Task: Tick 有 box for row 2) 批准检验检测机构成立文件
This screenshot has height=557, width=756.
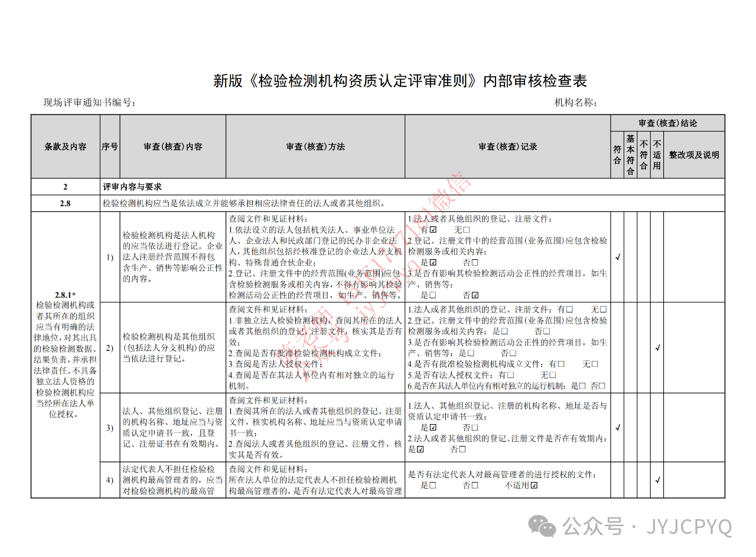Action: pos(561,364)
